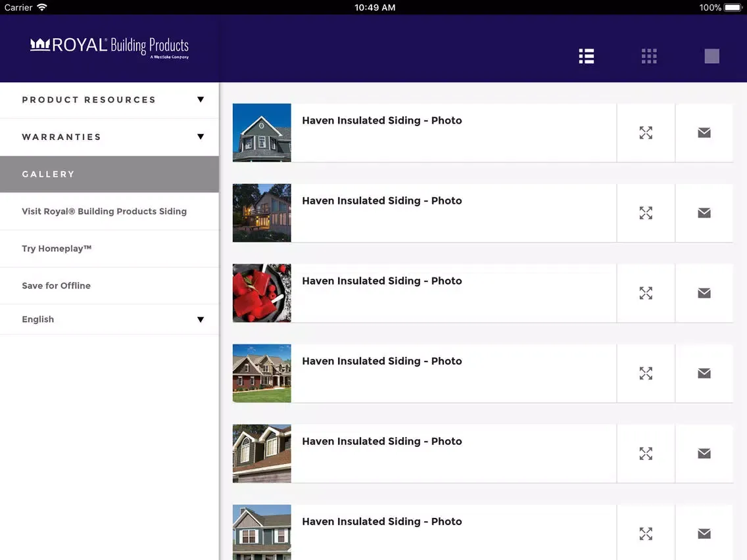Email the last partially visible house photo
Image resolution: width=747 pixels, height=560 pixels.
pyautogui.click(x=704, y=533)
